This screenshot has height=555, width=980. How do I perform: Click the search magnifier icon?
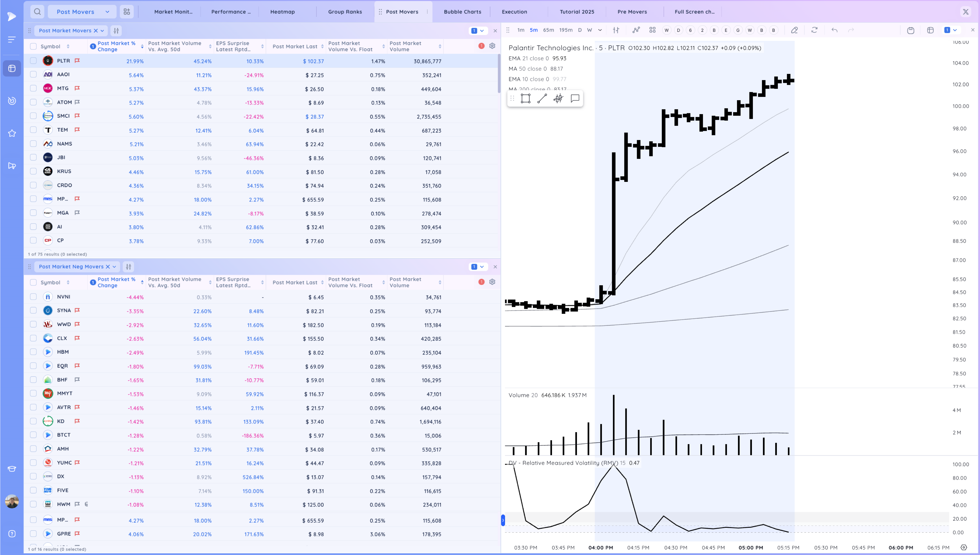coord(37,12)
